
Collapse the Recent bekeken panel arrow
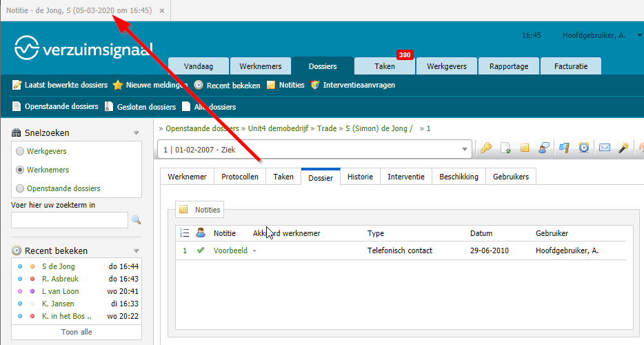(136, 251)
